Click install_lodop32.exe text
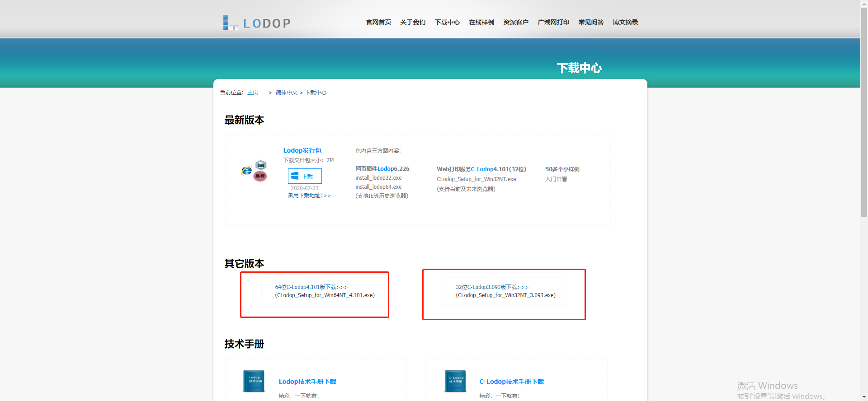 point(378,178)
